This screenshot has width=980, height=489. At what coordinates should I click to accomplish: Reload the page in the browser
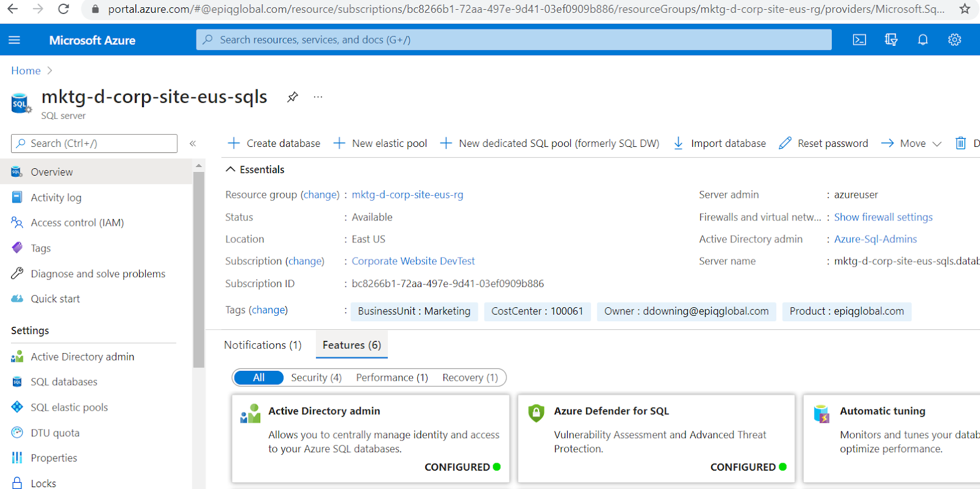point(64,9)
